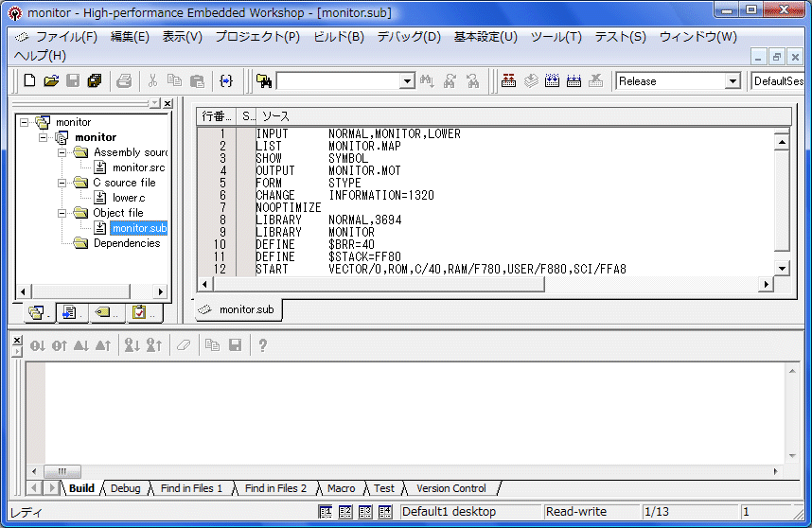Switch to Version Control output tab
Viewport: 812px width, 528px height.
coord(451,488)
